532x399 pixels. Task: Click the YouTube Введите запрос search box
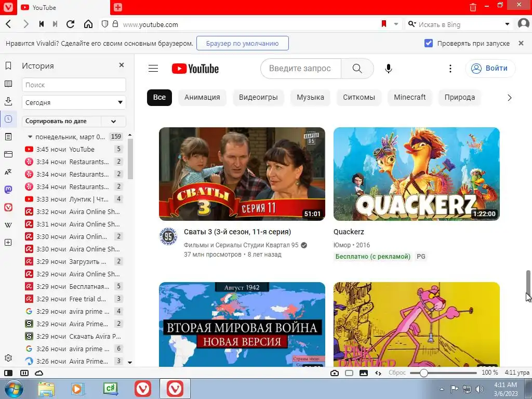click(x=301, y=69)
